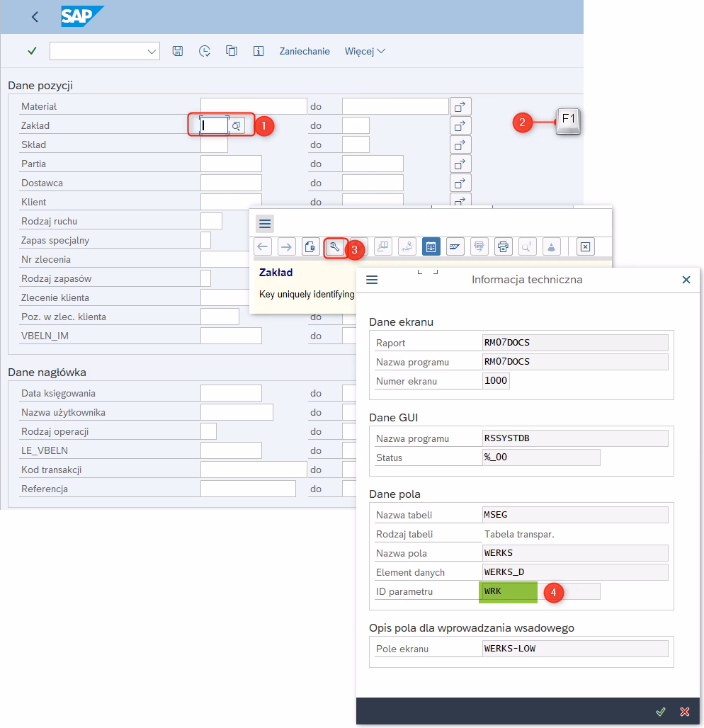Close the Informacja techniczna dialog
Viewport: 704px width, 728px height.
coord(686,280)
